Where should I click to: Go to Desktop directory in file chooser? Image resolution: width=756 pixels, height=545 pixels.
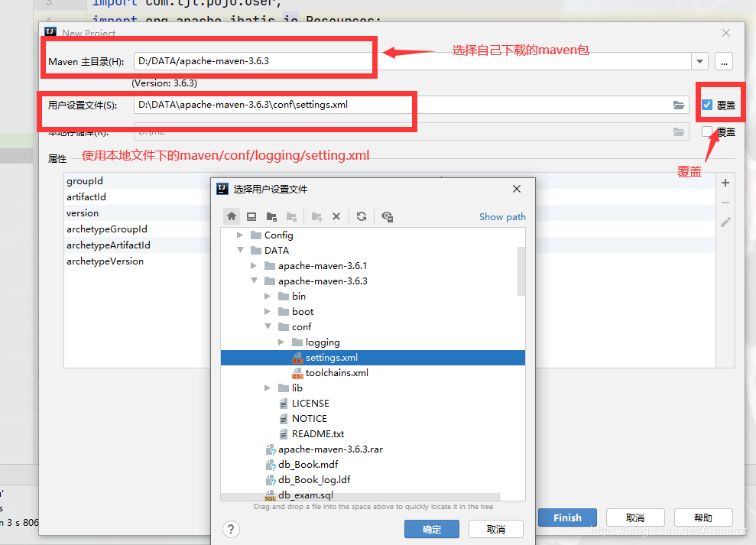coord(251,216)
